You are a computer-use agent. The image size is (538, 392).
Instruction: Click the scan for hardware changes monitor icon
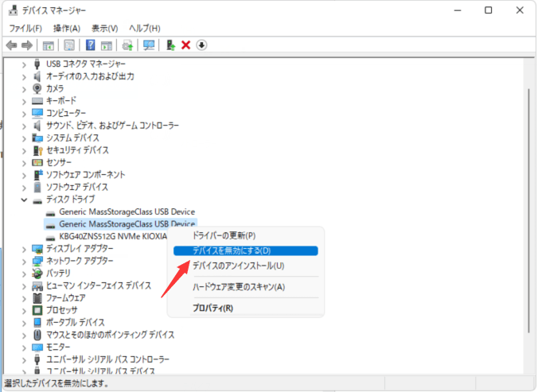coord(148,45)
